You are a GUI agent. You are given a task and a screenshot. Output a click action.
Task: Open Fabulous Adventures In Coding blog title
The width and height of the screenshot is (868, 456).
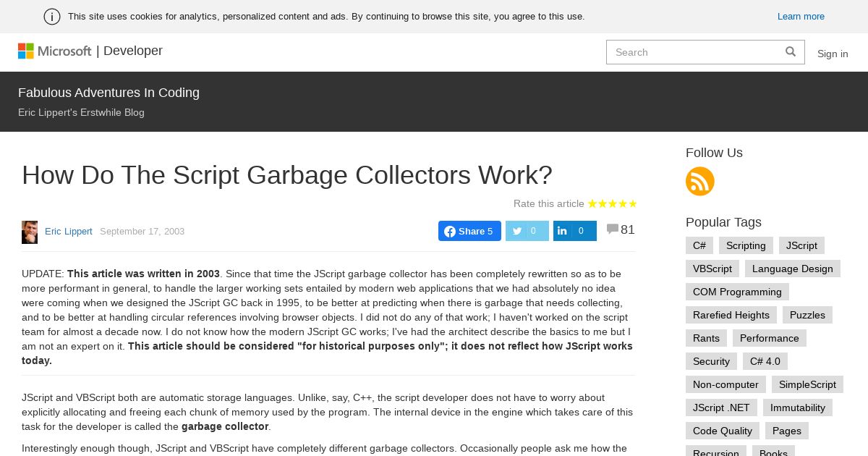click(109, 93)
